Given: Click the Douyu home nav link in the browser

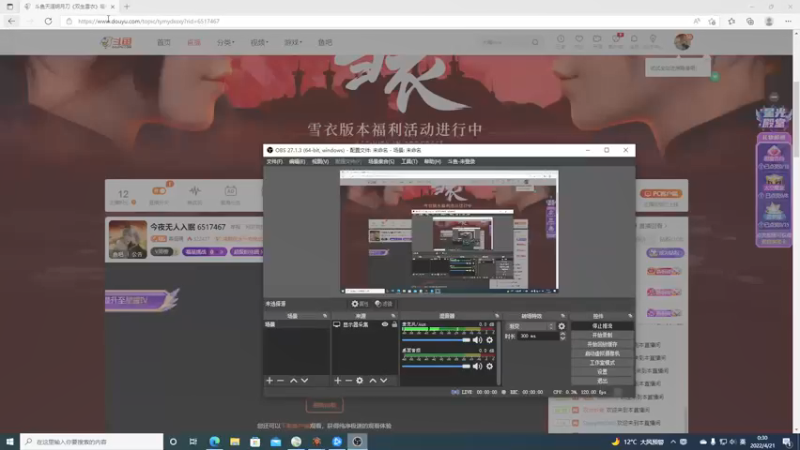Looking at the screenshot, I should (164, 42).
